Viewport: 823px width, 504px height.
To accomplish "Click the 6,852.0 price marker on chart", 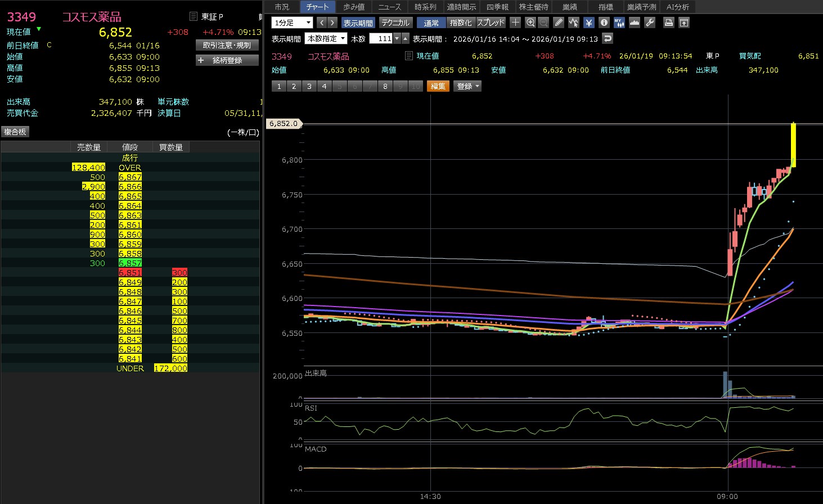I will [284, 123].
